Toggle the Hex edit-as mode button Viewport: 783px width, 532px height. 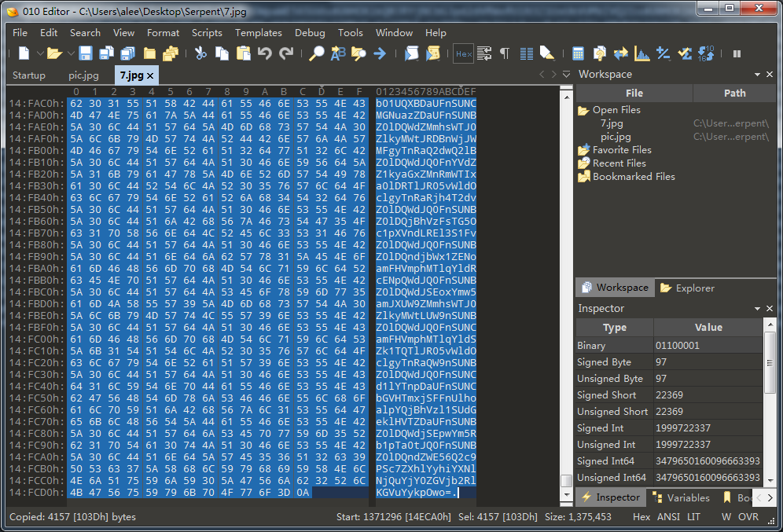(463, 53)
